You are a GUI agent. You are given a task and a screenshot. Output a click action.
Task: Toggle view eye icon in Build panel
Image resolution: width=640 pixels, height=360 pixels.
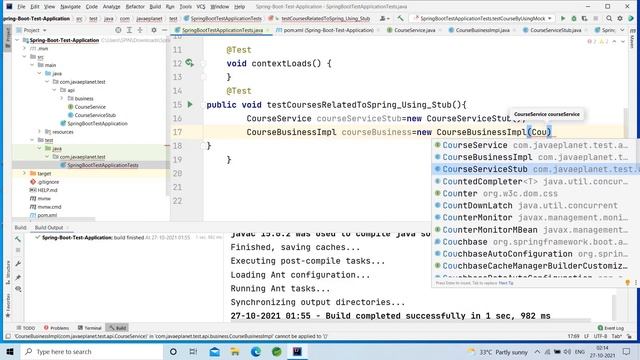click(x=18, y=289)
